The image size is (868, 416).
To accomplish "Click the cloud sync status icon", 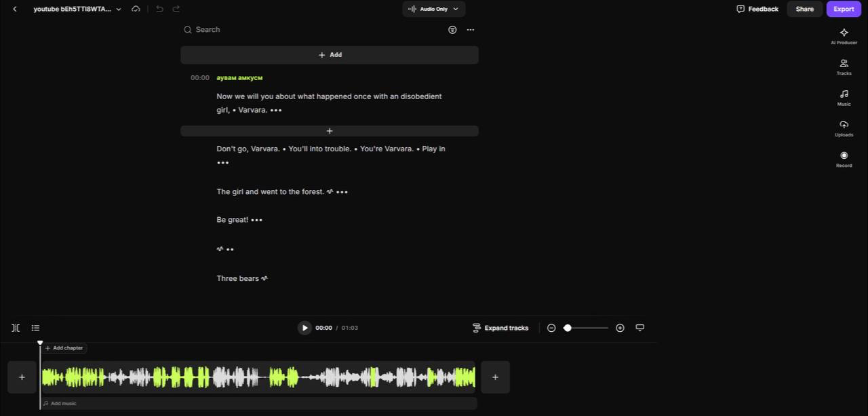I will coord(136,9).
